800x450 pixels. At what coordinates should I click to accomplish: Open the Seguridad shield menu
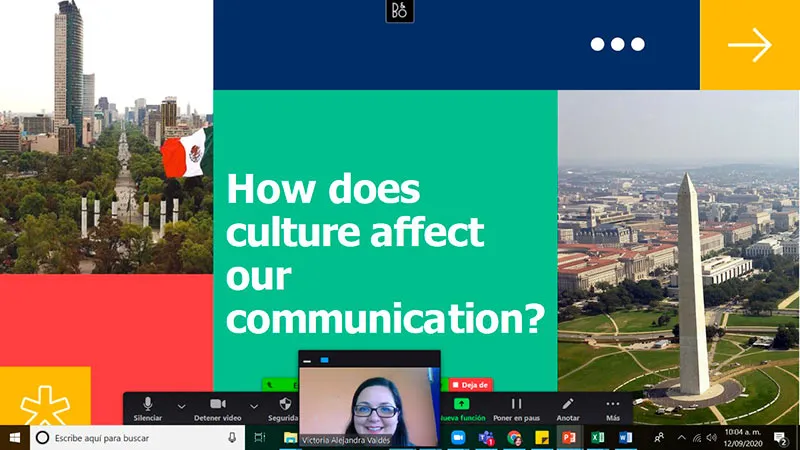[x=284, y=408]
